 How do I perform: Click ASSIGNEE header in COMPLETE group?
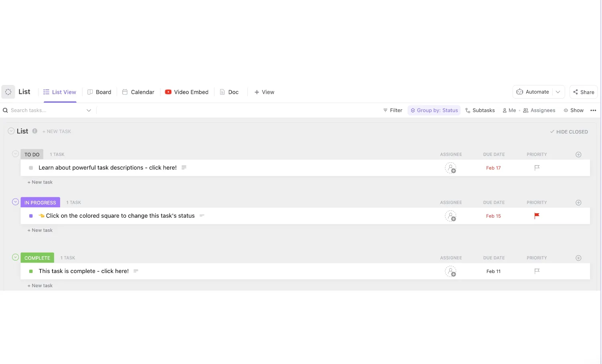[x=451, y=258]
